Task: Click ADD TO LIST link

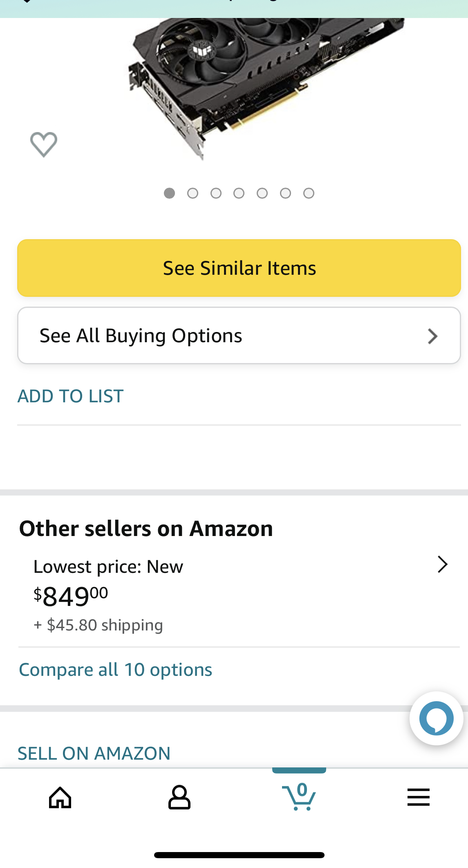Action: tap(70, 396)
